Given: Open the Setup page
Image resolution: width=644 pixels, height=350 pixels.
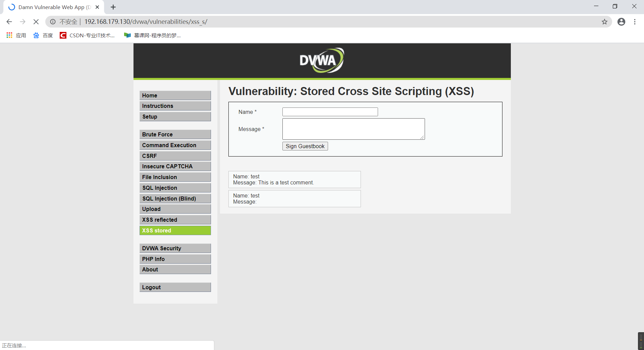Looking at the screenshot, I should tap(175, 117).
